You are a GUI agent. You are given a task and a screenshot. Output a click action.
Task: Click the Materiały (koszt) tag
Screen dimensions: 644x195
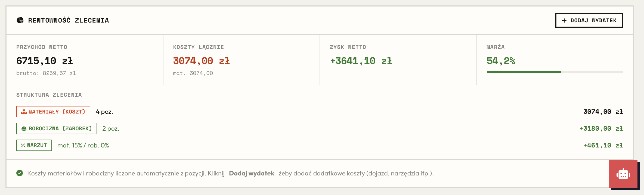53,112
